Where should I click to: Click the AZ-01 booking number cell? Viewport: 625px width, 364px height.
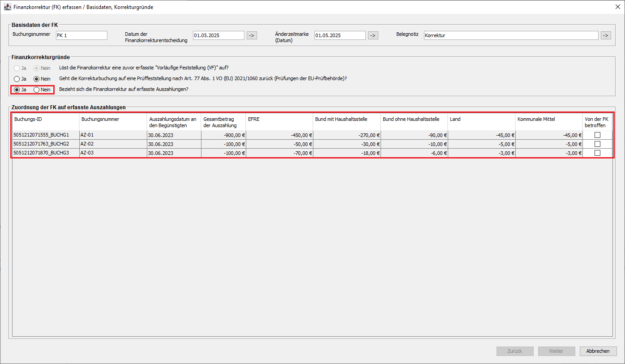[113, 135]
